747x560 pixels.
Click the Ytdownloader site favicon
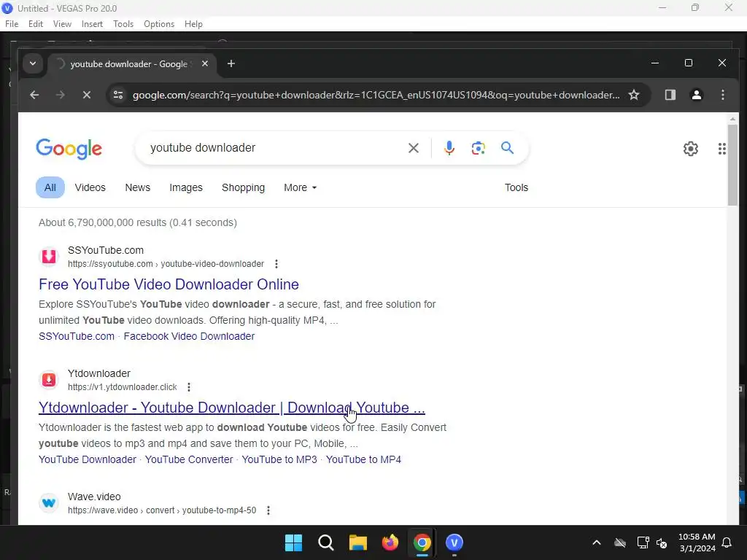(49, 379)
